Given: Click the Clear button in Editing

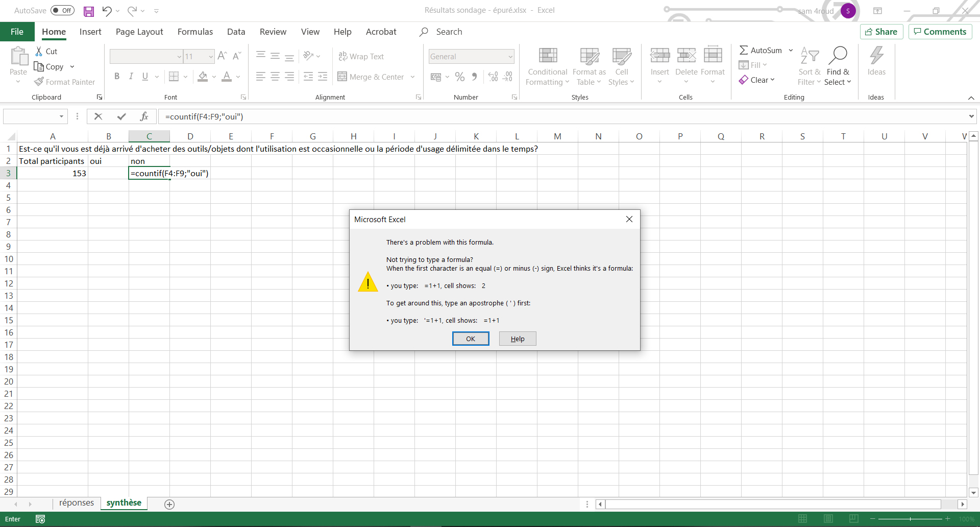Looking at the screenshot, I should pyautogui.click(x=757, y=80).
